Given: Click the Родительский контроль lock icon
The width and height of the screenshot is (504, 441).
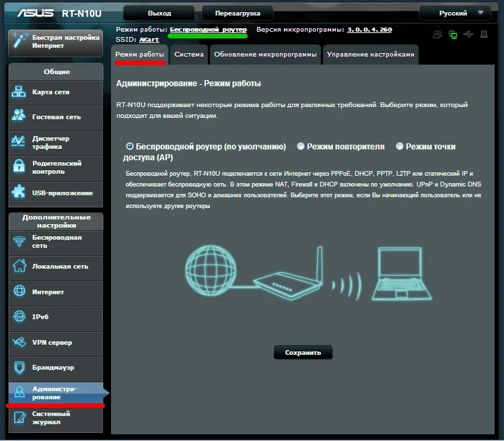Looking at the screenshot, I should coord(19,166).
